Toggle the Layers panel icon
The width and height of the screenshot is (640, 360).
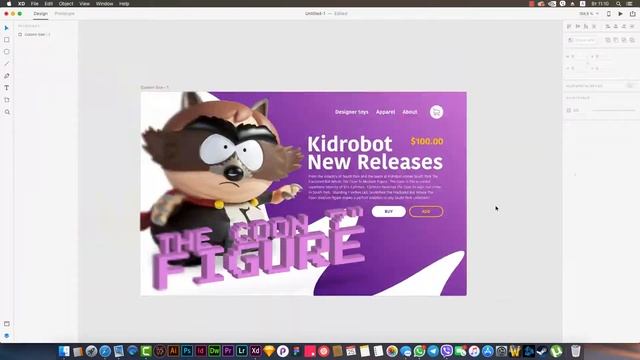coord(7,336)
